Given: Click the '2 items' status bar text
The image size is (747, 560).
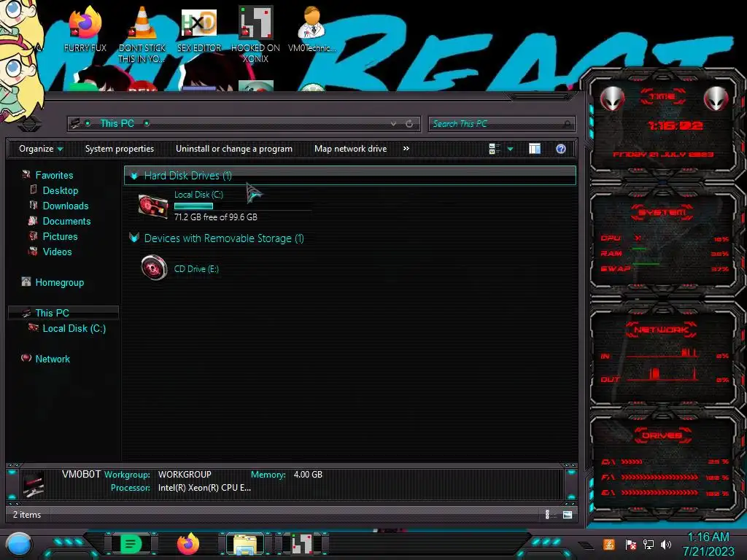Looking at the screenshot, I should click(x=27, y=514).
